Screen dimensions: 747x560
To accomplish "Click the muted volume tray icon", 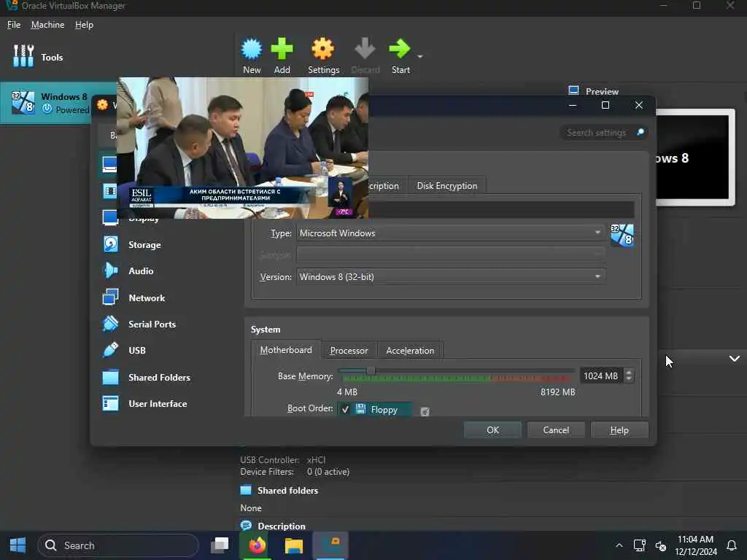I will pos(661,545).
